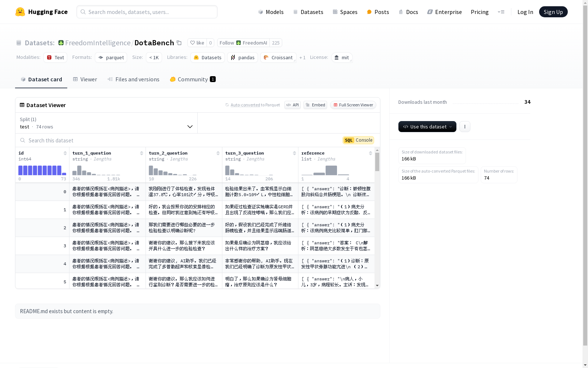Select the parquet format tag
The height and width of the screenshot is (368, 588).
(x=111, y=57)
